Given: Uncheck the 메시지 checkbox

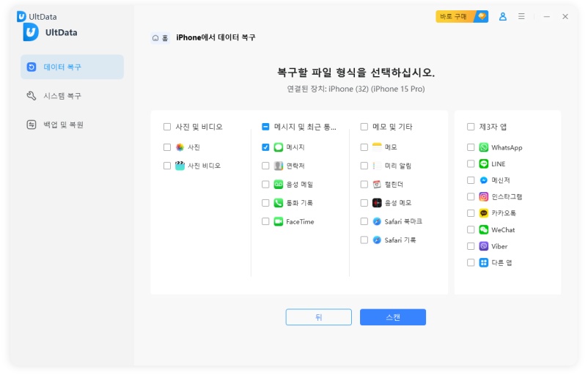Looking at the screenshot, I should (265, 147).
